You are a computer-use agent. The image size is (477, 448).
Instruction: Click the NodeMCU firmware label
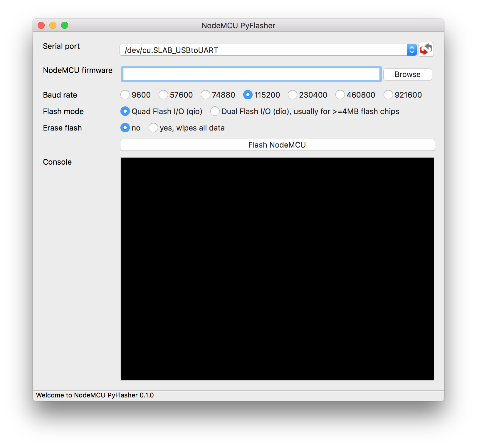coord(78,70)
